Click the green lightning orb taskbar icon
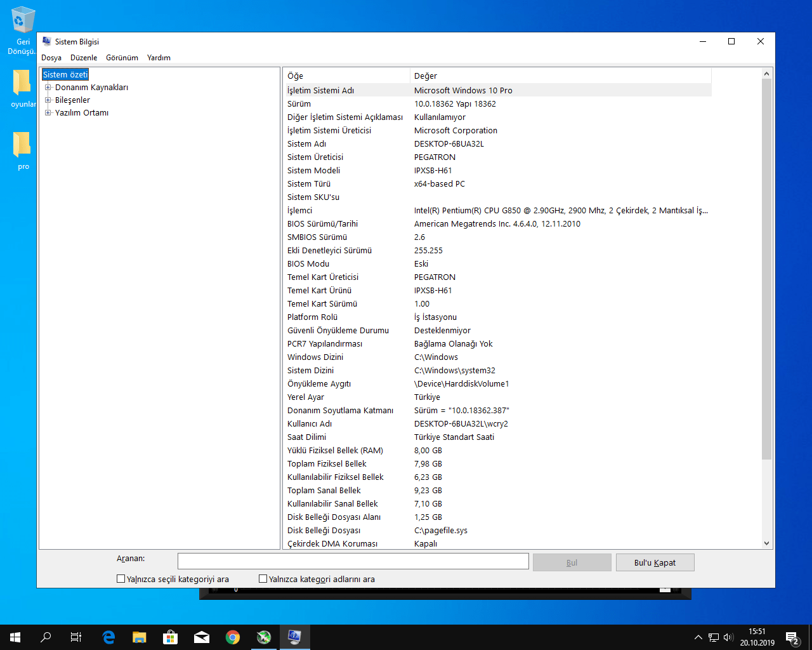Screen dimensions: 812x650 [x=264, y=637]
